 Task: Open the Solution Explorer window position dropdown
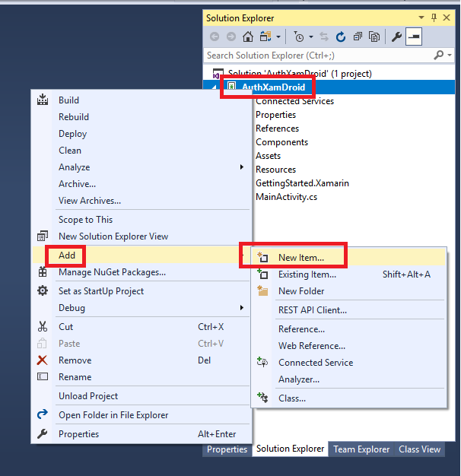pyautogui.click(x=421, y=17)
